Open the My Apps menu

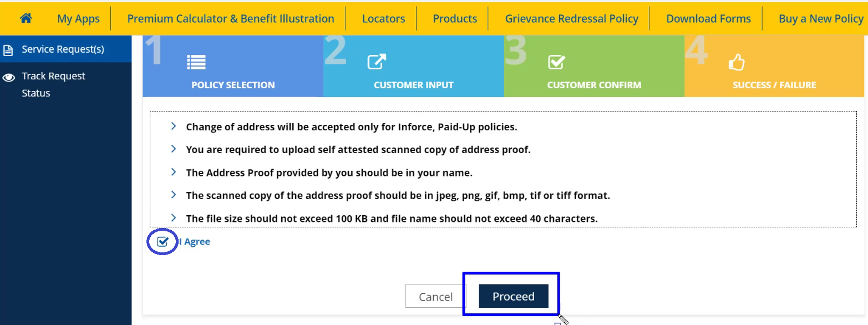tap(78, 18)
